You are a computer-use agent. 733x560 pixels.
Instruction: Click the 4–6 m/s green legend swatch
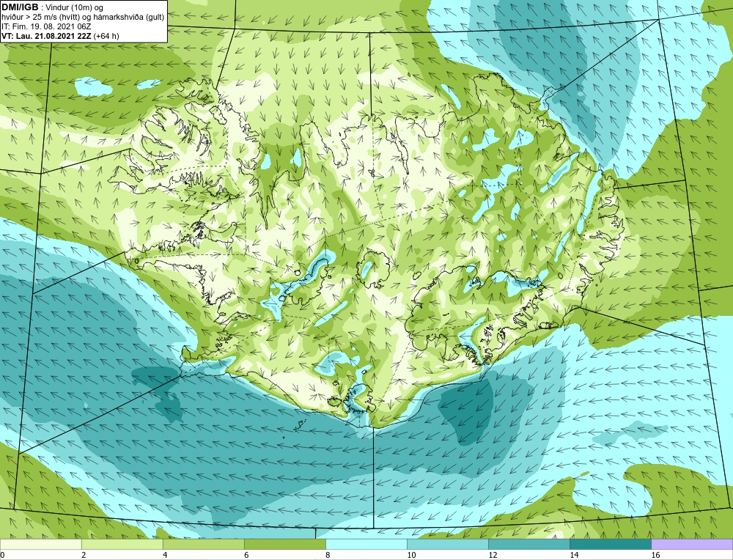(x=203, y=544)
